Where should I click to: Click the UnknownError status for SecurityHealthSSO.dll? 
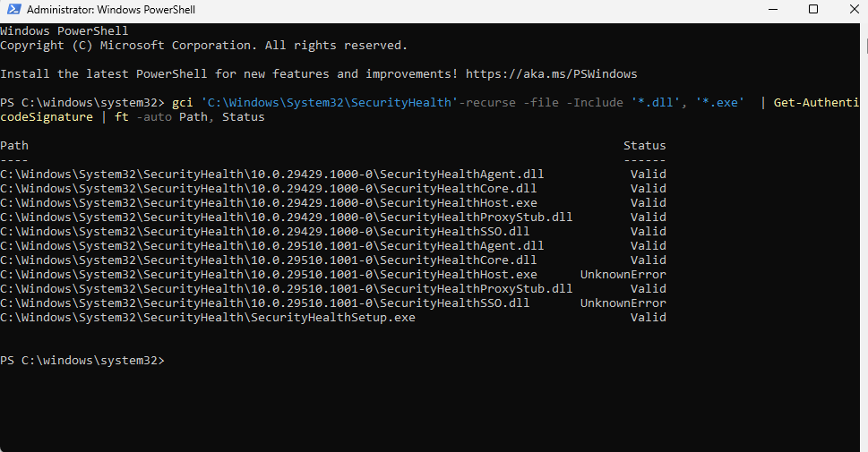(x=623, y=303)
